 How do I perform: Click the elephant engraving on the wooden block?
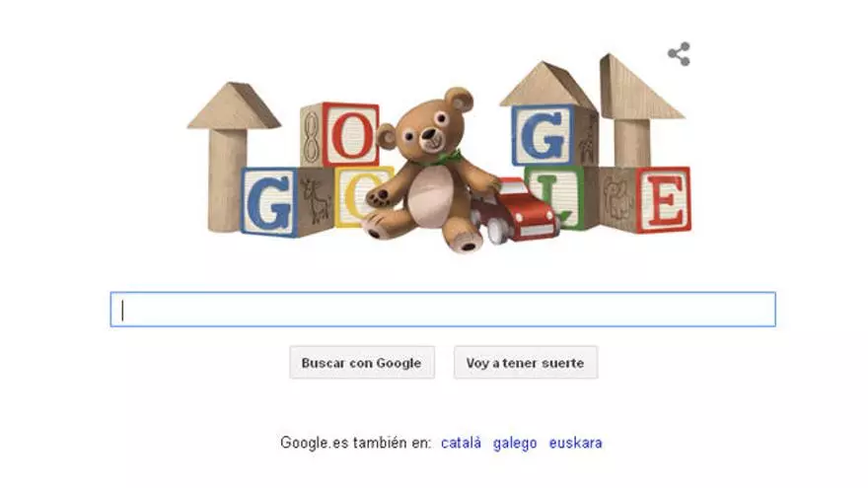click(617, 197)
